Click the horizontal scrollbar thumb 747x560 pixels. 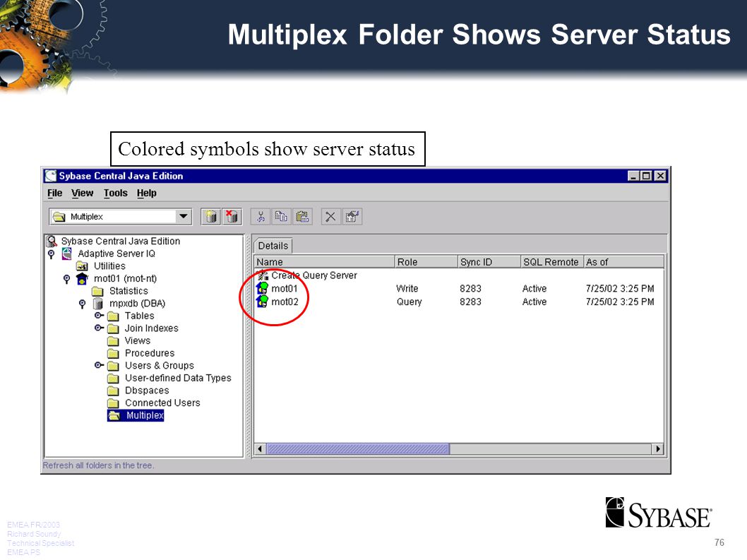(x=357, y=448)
